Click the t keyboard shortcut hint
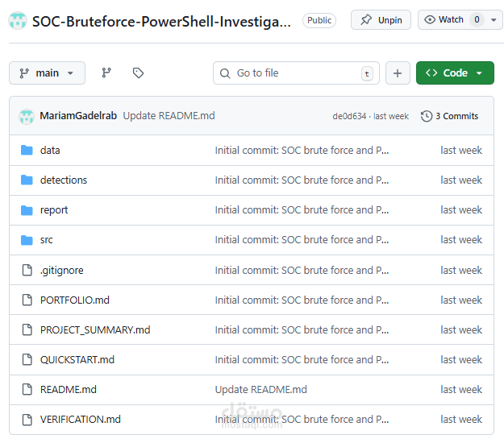This screenshot has height=439, width=504. 367,73
